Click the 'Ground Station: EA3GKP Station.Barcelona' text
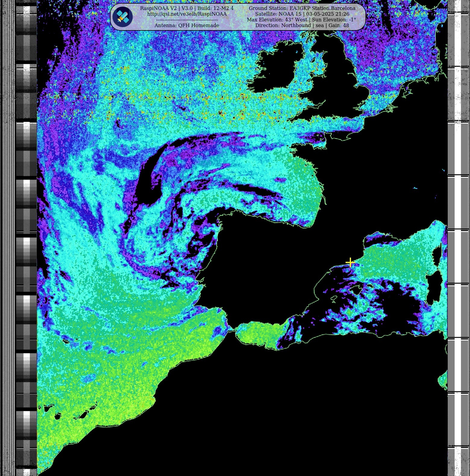Image resolution: width=470 pixels, height=476 pixels. (302, 8)
